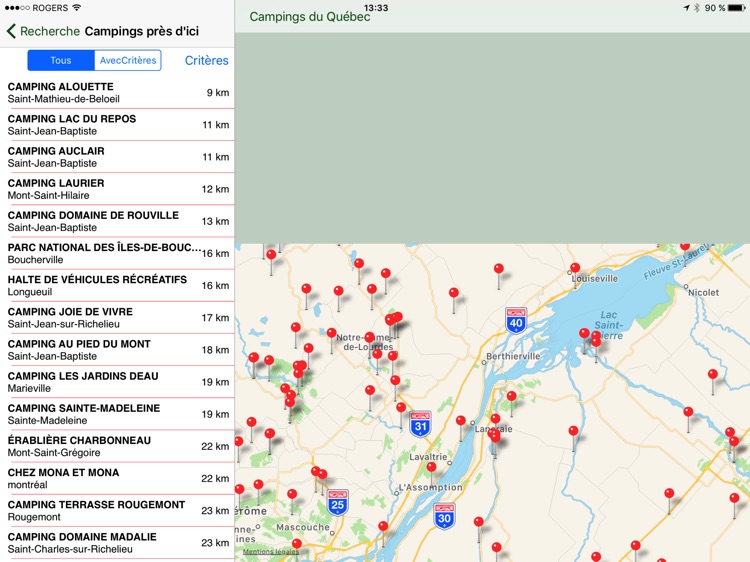750x562 pixels.
Task: Select Camping Lac du Repos entry
Action: [117, 125]
